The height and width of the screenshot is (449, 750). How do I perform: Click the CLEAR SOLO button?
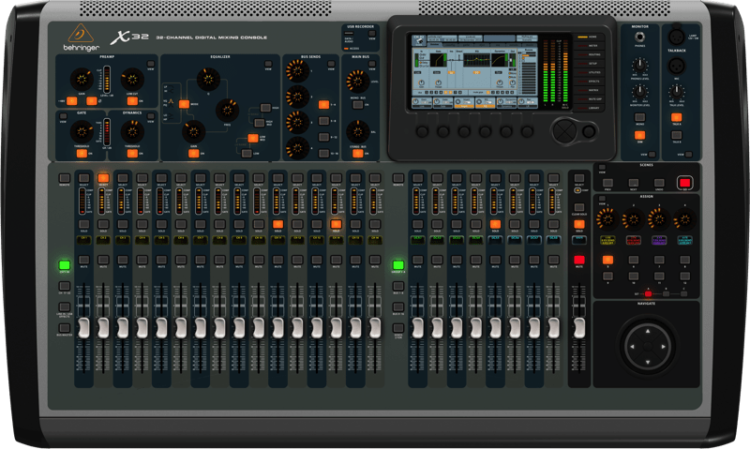point(579,208)
